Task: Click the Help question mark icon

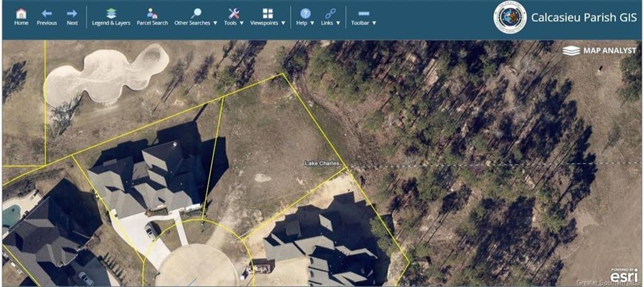Action: click(305, 13)
